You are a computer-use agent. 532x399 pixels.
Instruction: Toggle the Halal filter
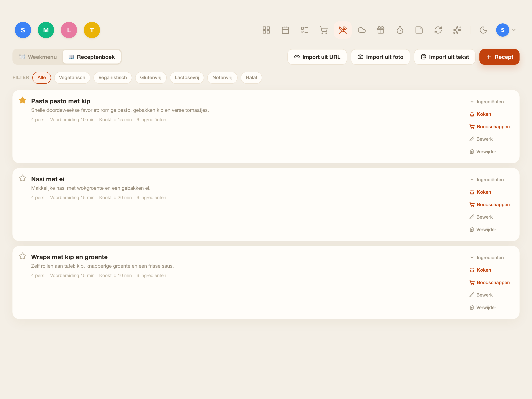(x=251, y=78)
